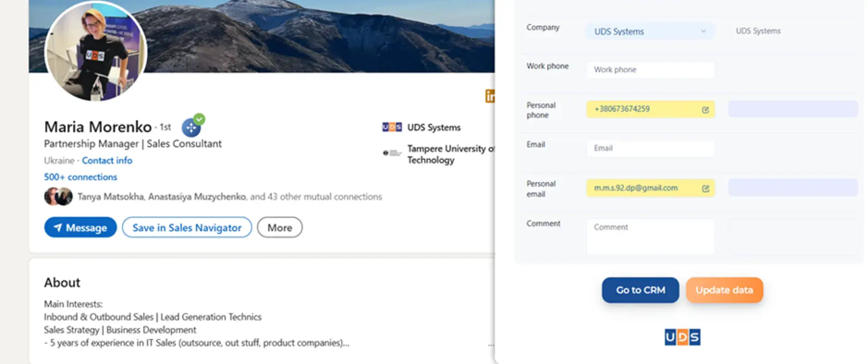Image resolution: width=868 pixels, height=364 pixels.
Task: Click mutual connections avatars
Action: [x=58, y=196]
